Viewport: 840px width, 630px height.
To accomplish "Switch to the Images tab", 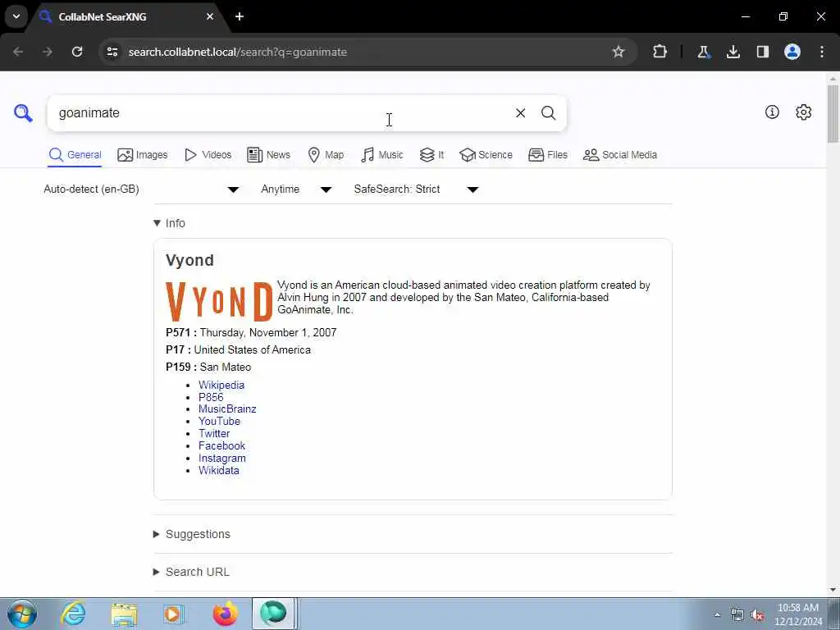I will 143,155.
